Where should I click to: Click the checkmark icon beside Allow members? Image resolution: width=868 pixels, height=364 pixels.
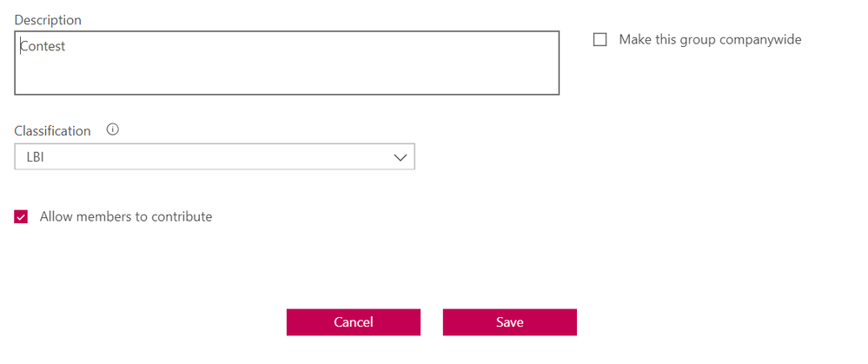(x=21, y=217)
